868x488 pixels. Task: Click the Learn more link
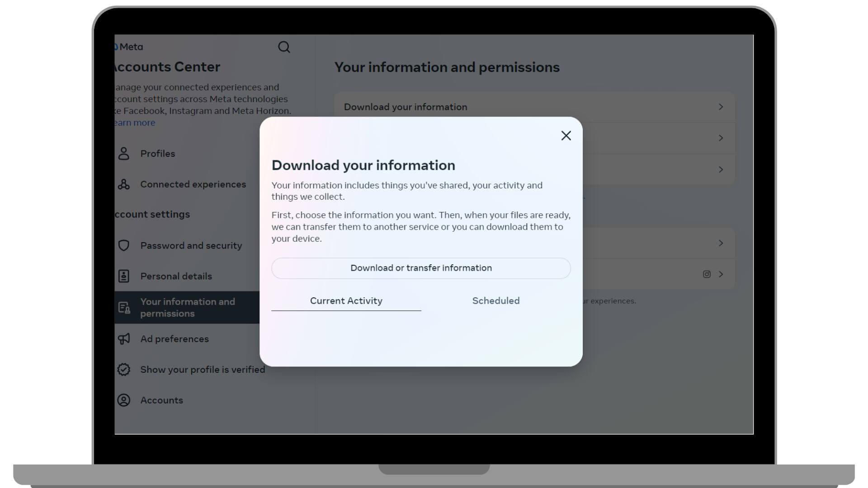click(x=135, y=123)
